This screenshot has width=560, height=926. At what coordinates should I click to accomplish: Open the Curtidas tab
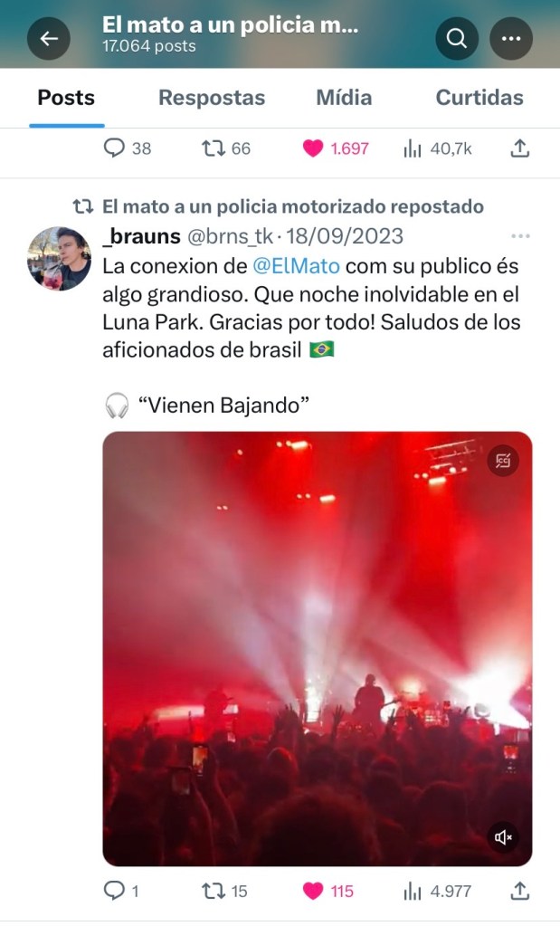pyautogui.click(x=479, y=98)
